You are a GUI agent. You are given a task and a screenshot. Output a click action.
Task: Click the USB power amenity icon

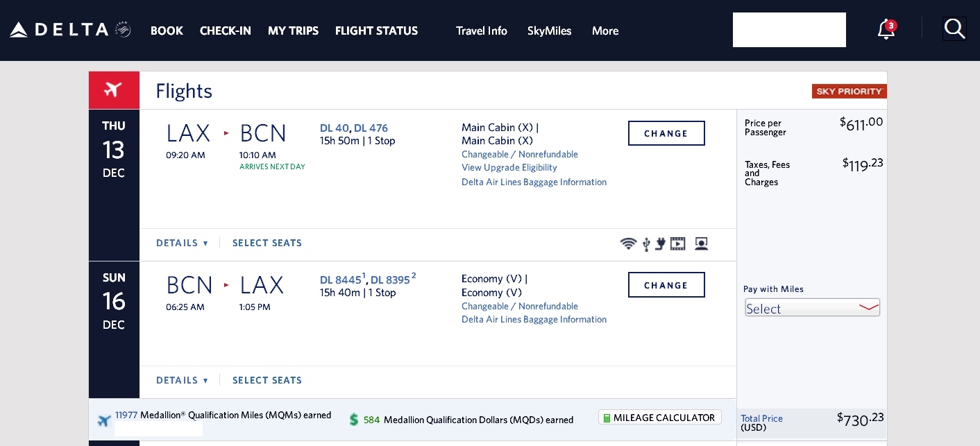(x=646, y=244)
